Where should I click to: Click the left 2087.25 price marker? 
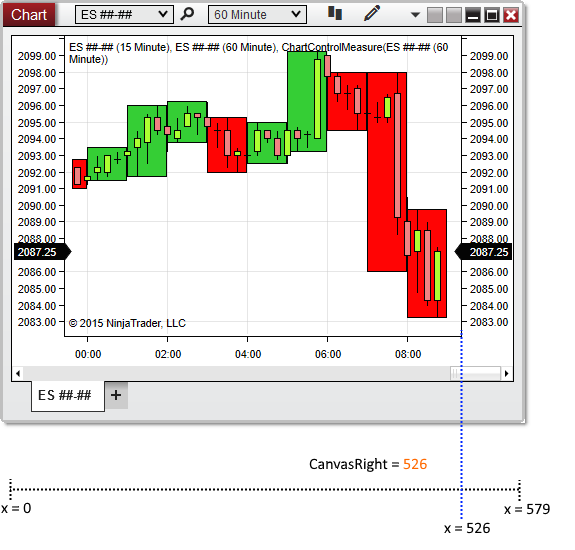coord(42,252)
